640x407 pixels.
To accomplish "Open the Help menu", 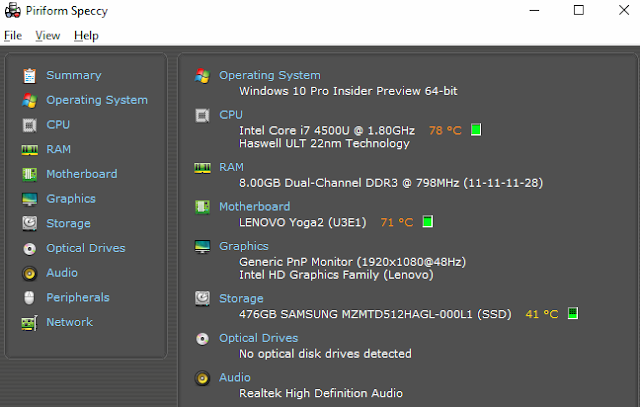I will coord(86,36).
